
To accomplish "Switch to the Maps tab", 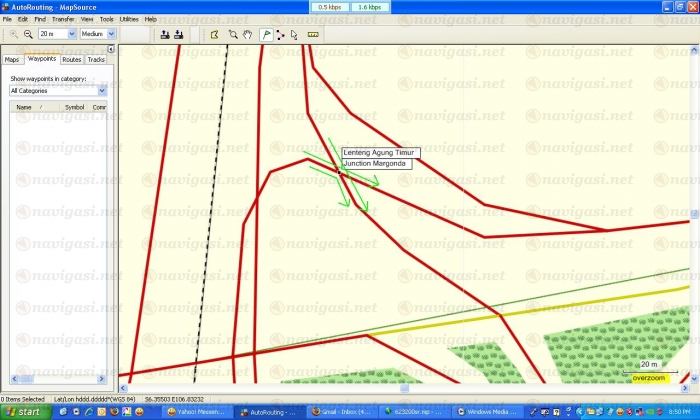I will pos(12,59).
